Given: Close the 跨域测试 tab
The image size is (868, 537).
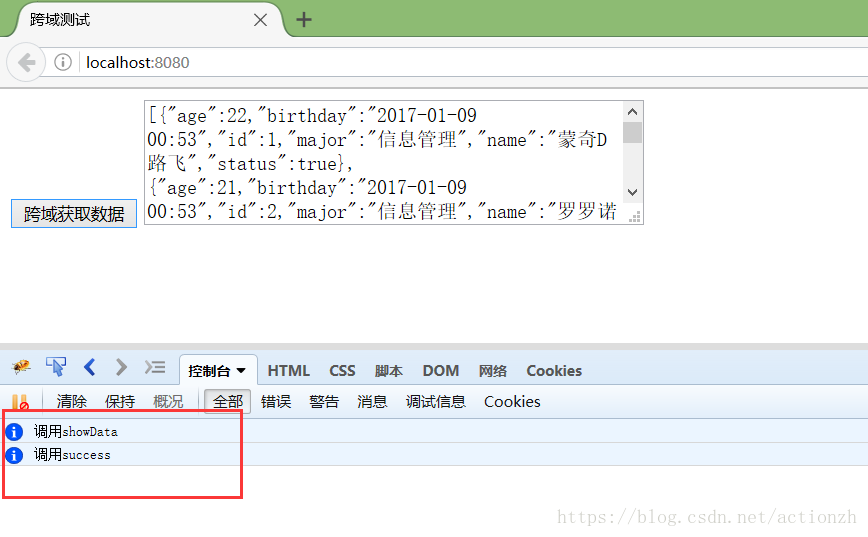Looking at the screenshot, I should click(260, 20).
